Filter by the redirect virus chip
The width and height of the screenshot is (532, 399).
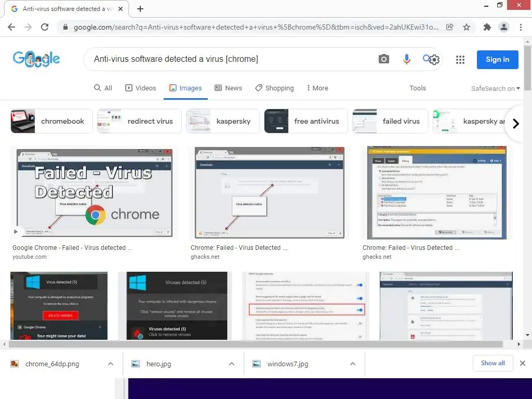139,121
